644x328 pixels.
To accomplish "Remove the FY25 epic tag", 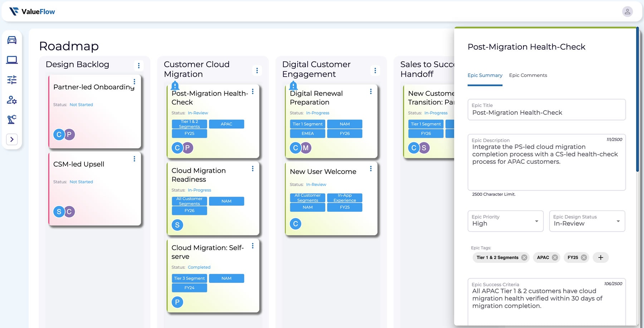I will click(584, 258).
